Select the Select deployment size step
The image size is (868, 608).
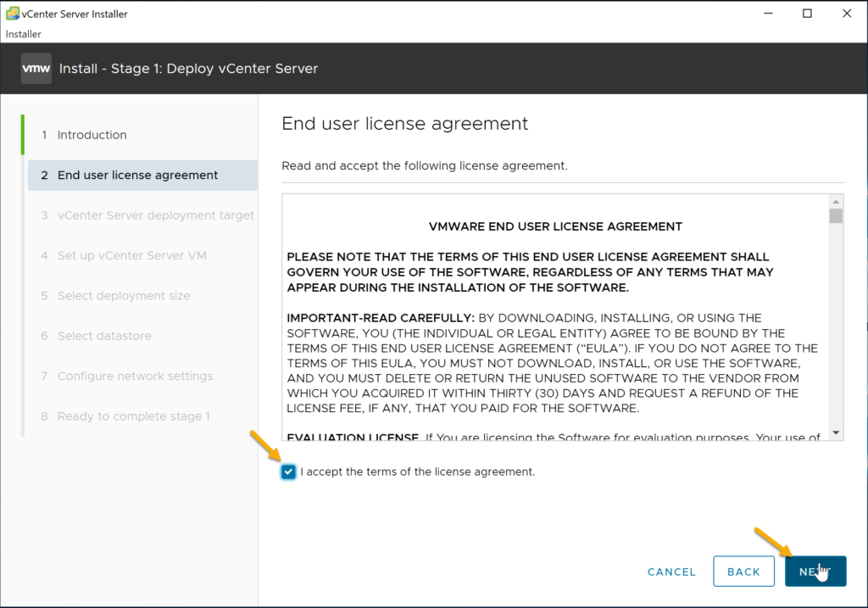point(124,296)
